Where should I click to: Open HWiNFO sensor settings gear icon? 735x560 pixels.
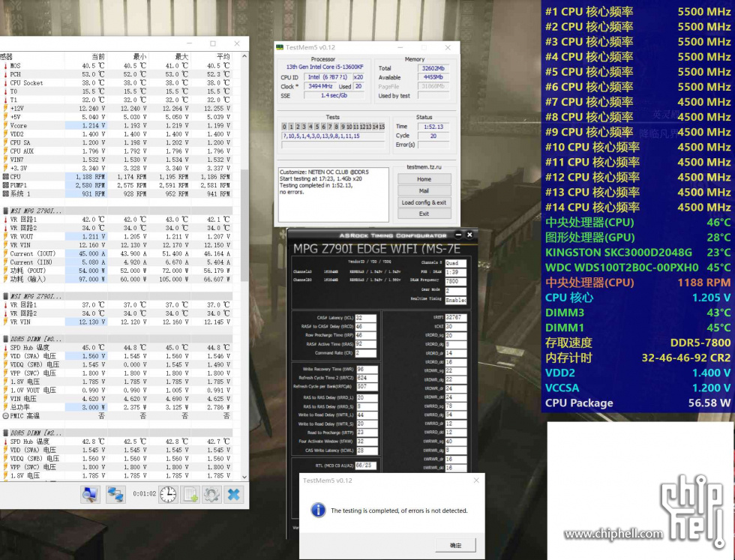pyautogui.click(x=211, y=494)
